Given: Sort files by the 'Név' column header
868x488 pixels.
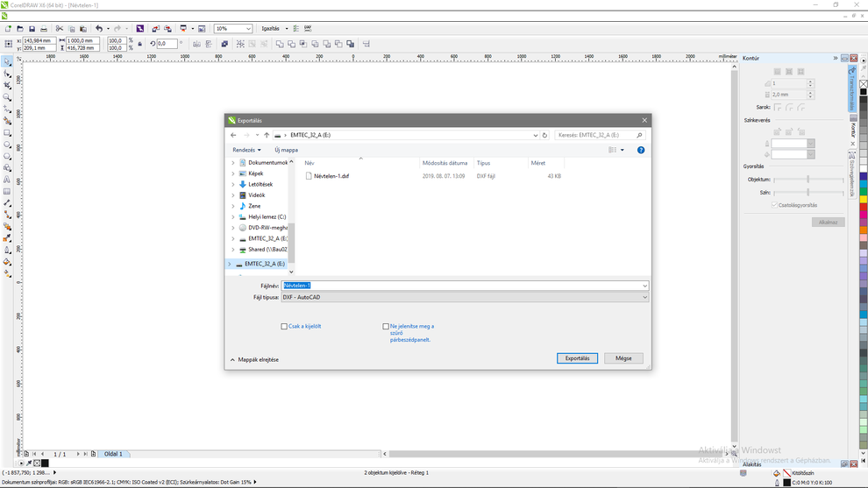Looking at the screenshot, I should coord(309,163).
